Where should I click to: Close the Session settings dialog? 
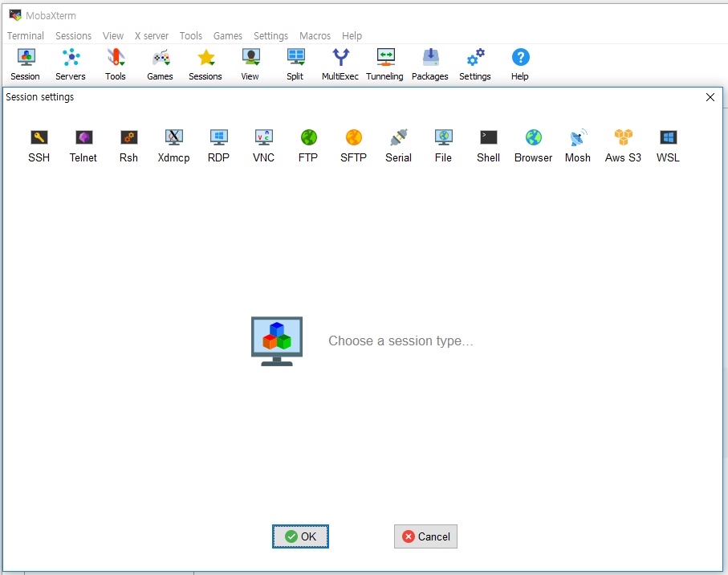coord(710,97)
